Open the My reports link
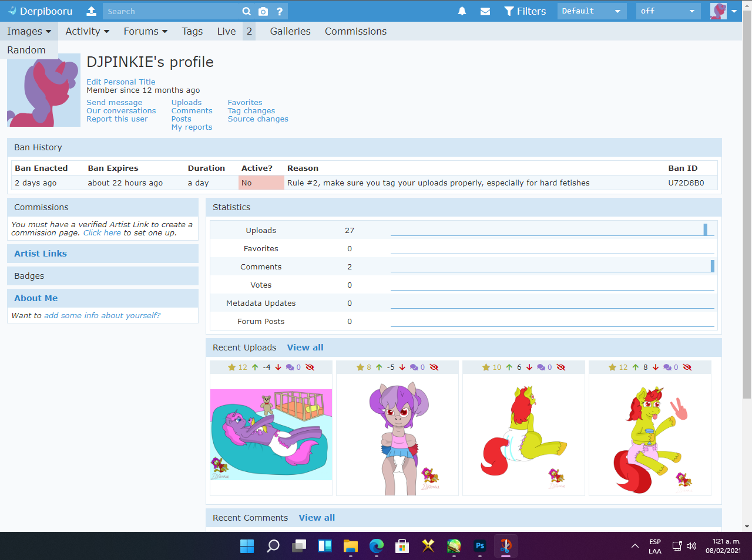This screenshot has height=560, width=752. point(192,127)
